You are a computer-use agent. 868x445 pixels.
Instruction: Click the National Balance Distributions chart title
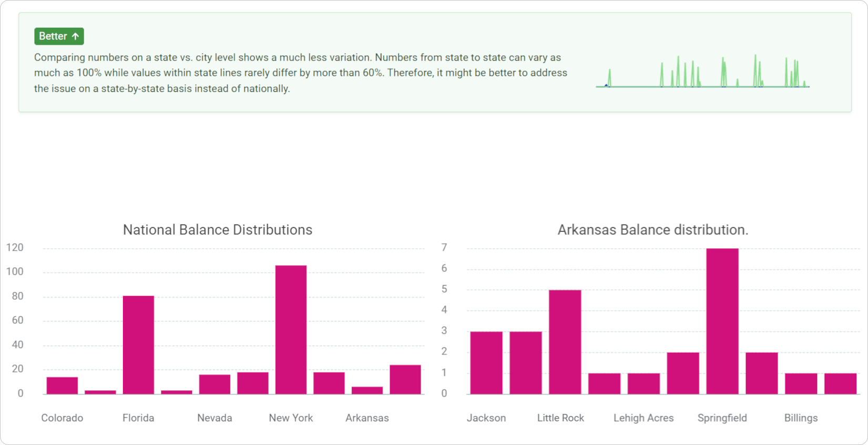click(x=217, y=230)
